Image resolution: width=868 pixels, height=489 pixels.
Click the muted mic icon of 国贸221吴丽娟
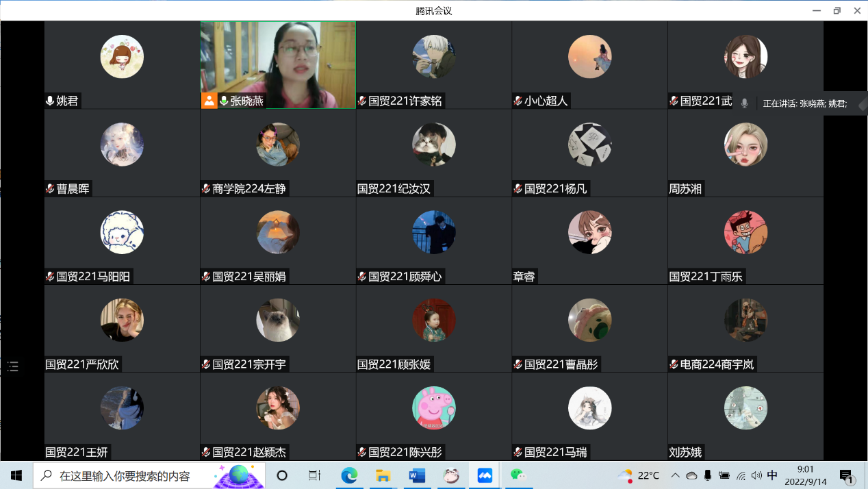click(x=206, y=277)
